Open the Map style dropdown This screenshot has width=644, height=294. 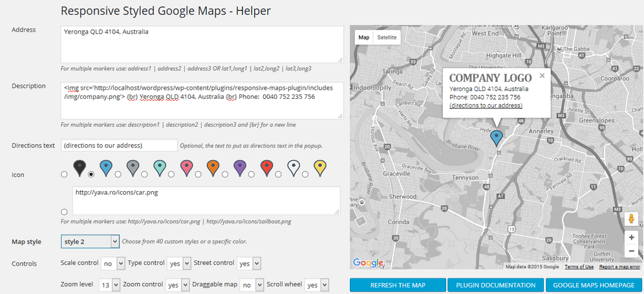(90, 241)
